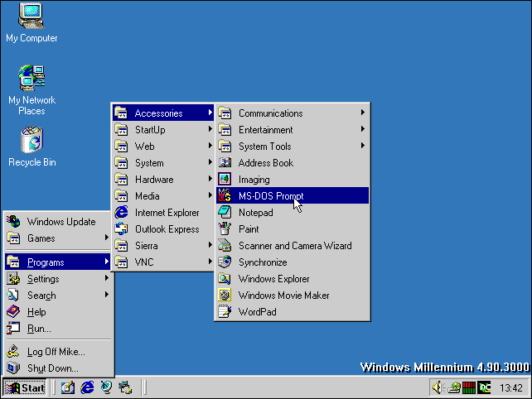Click the Outlook Express label in Programs
Screen dimensions: 532x399
tap(167, 229)
